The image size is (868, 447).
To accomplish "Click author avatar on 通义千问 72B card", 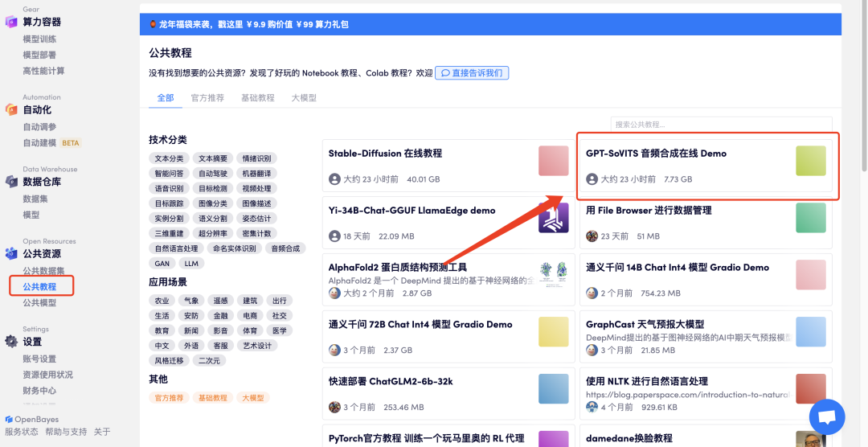I will coord(334,350).
